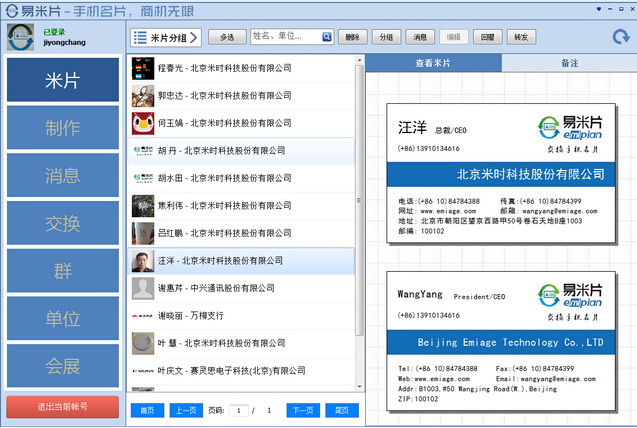The width and height of the screenshot is (637, 428).
Task: Select row 胡 丹 - 北京米时科技股份有限公司
Action: pos(242,151)
